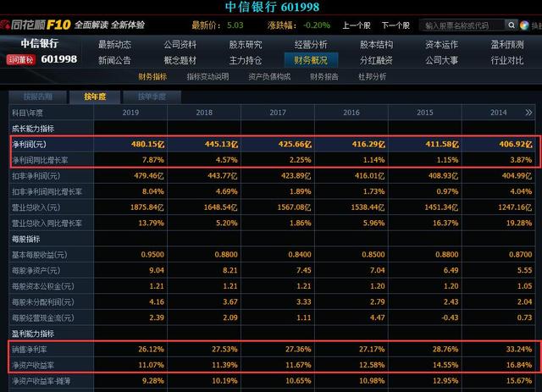Click the 2019 column header

point(130,113)
